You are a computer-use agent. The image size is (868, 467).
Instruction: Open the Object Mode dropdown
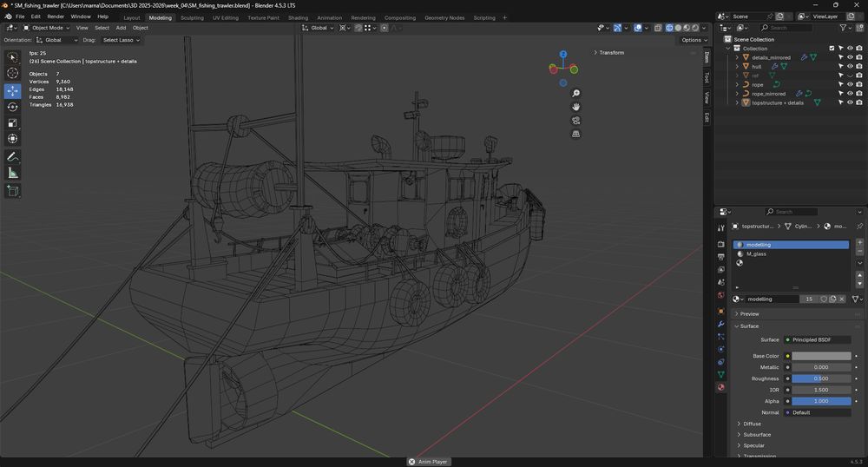click(x=47, y=28)
